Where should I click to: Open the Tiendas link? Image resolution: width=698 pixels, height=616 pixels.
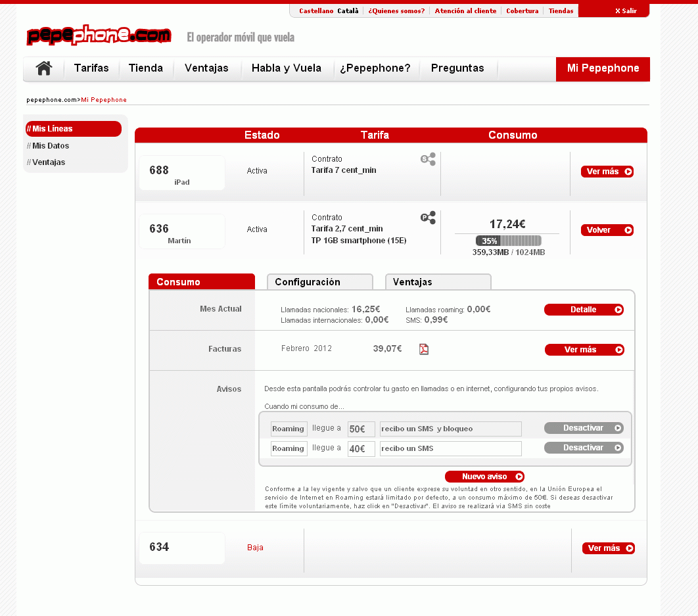561,11
